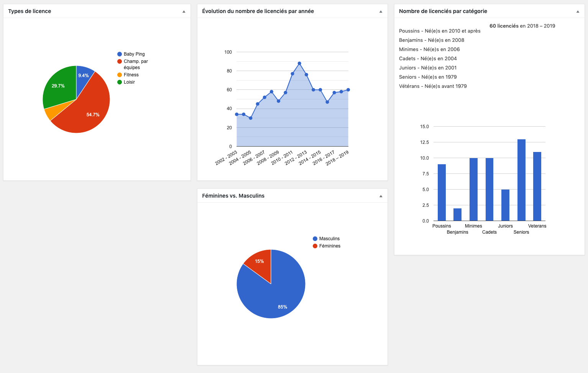Click the Masculins legend entry
The image size is (588, 373).
[x=326, y=239]
